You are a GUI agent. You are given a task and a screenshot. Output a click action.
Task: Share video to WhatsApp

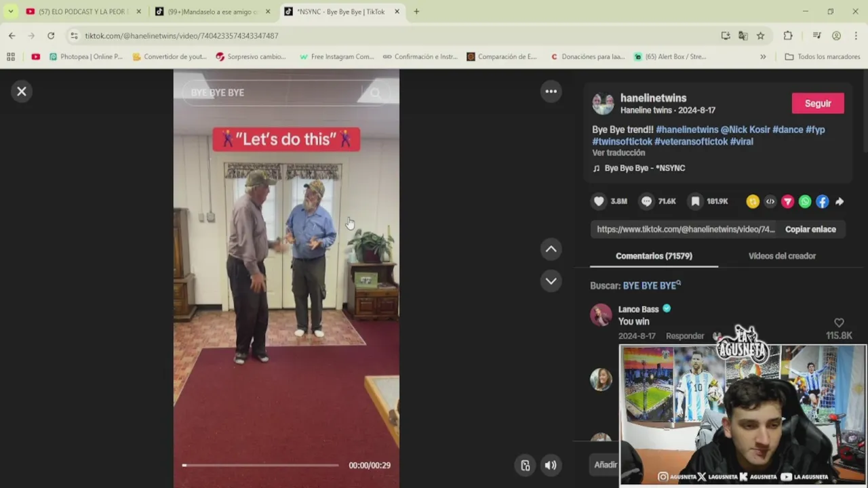pyautogui.click(x=805, y=201)
